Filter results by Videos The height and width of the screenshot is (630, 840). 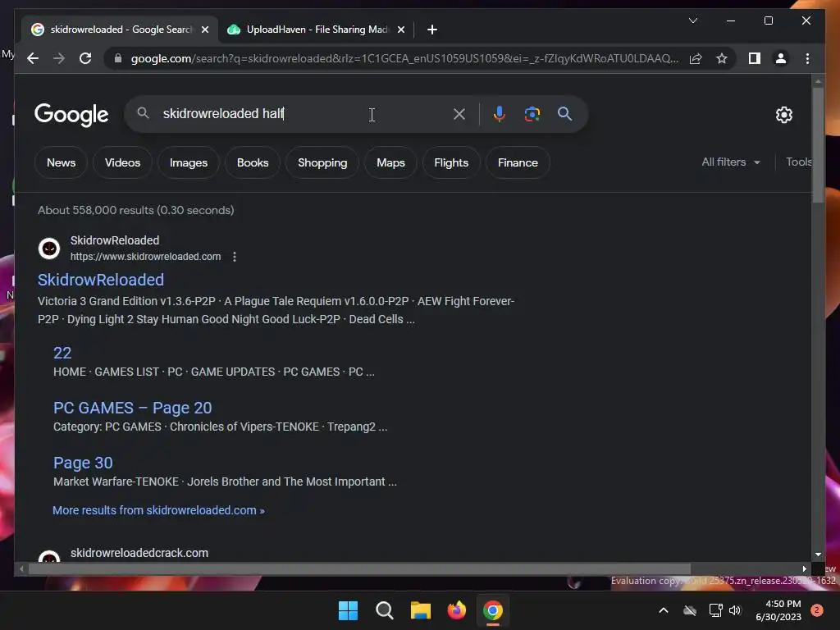pyautogui.click(x=122, y=162)
